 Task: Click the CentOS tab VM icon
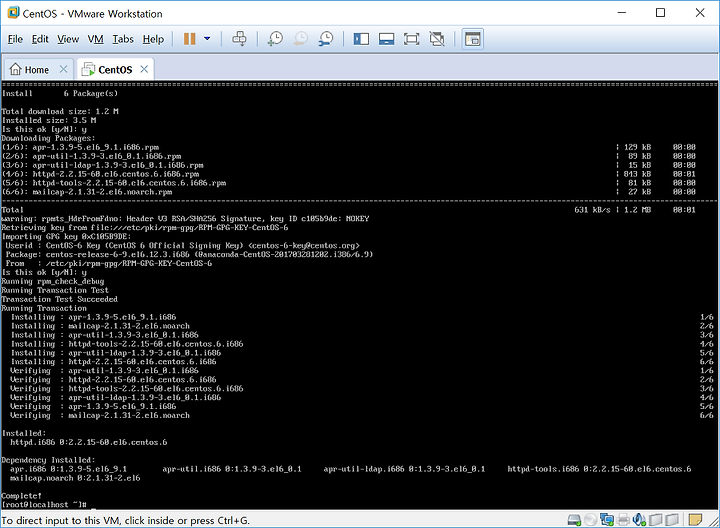click(88, 69)
